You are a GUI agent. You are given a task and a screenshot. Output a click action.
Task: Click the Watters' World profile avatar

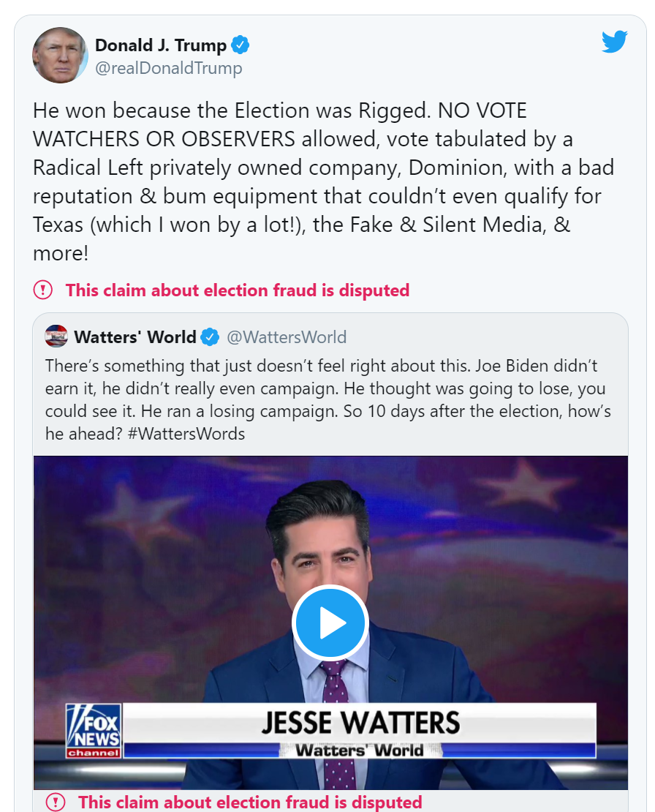[56, 337]
